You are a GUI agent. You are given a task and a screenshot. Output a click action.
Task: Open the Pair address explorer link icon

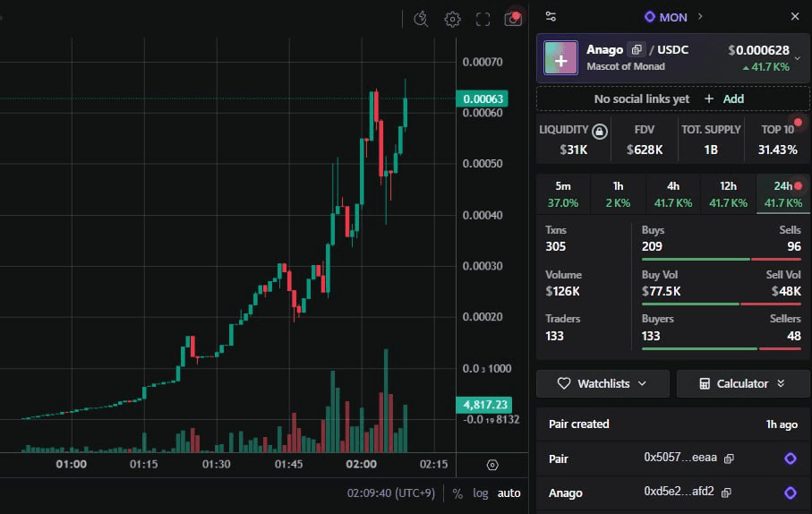pos(790,458)
